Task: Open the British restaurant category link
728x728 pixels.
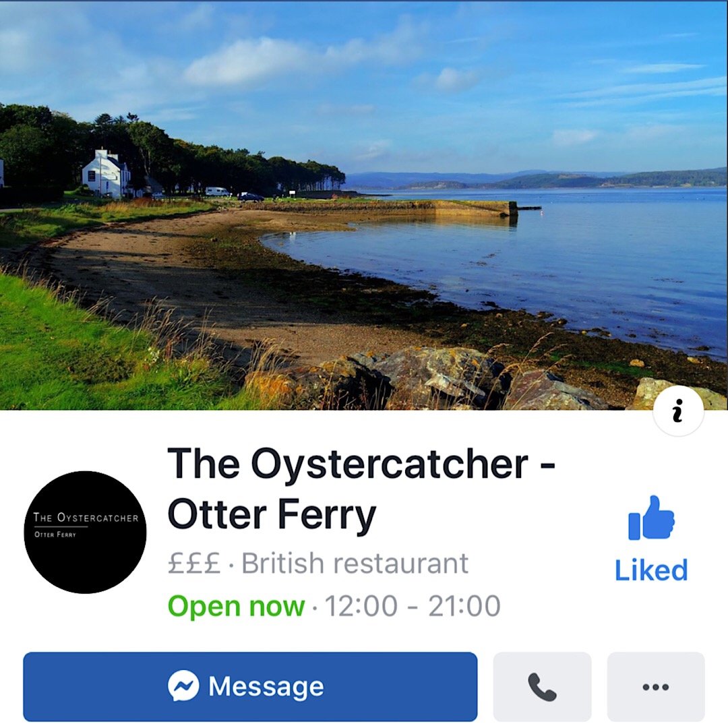Action: click(355, 563)
